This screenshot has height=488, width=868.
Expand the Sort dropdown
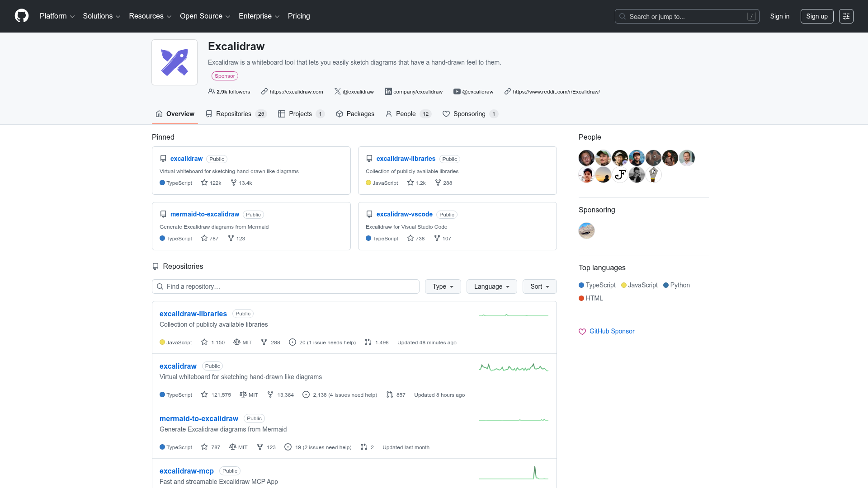539,286
